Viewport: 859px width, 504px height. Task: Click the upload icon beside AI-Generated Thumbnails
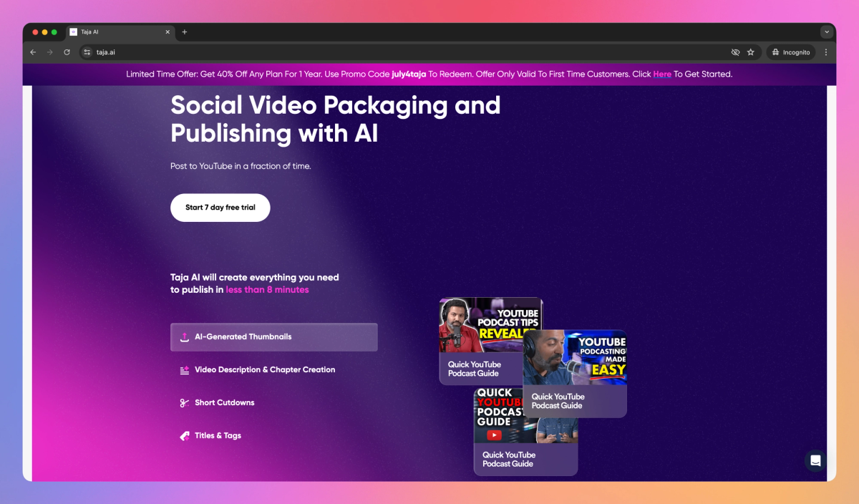[x=185, y=337]
